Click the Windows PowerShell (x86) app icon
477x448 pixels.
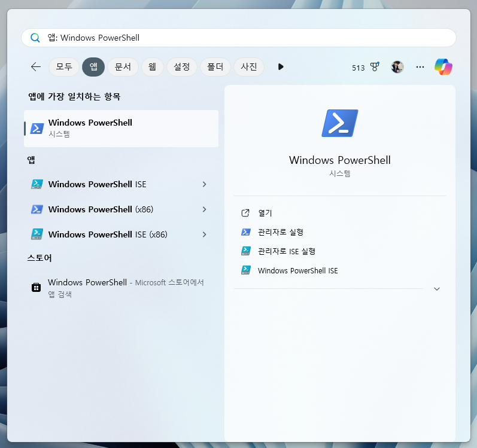pos(37,209)
